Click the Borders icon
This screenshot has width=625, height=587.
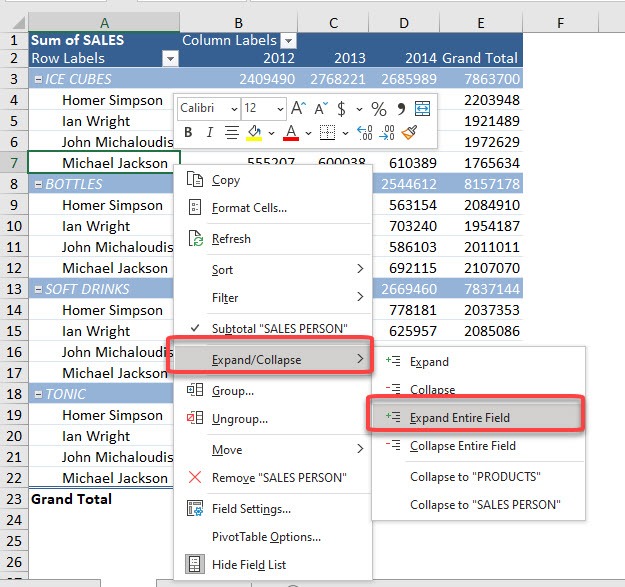(x=327, y=132)
